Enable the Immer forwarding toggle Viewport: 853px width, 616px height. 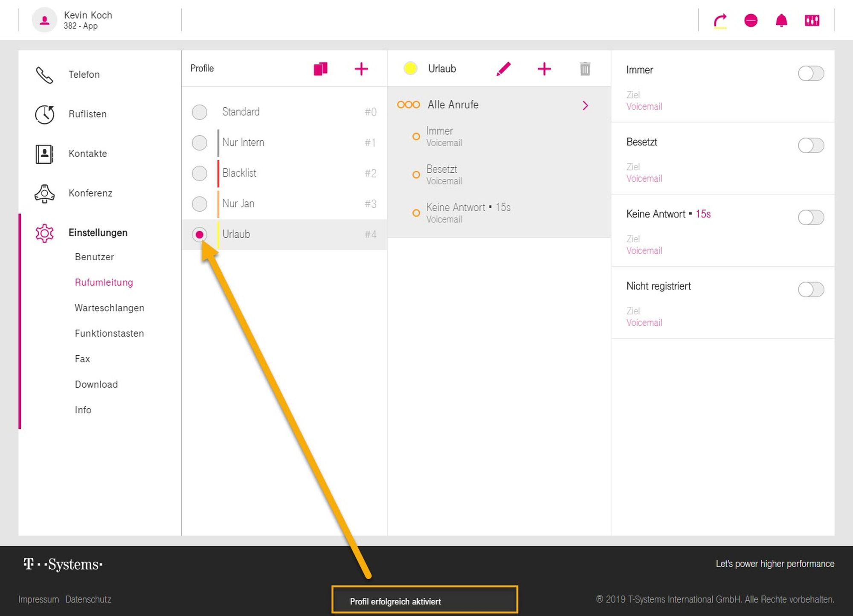(x=811, y=73)
